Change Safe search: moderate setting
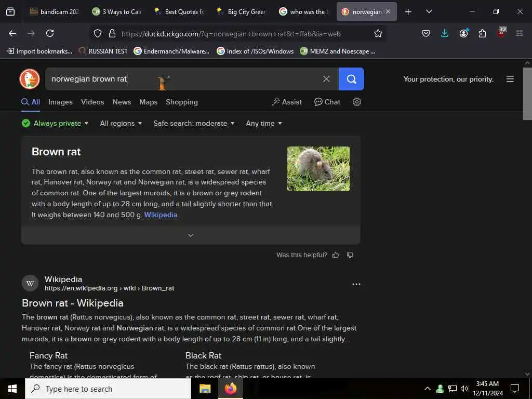The image size is (532, 399). pyautogui.click(x=194, y=123)
